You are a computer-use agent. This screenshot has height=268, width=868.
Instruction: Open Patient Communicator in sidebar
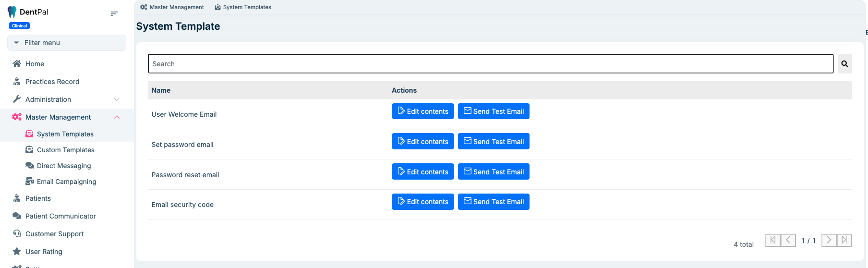point(60,216)
